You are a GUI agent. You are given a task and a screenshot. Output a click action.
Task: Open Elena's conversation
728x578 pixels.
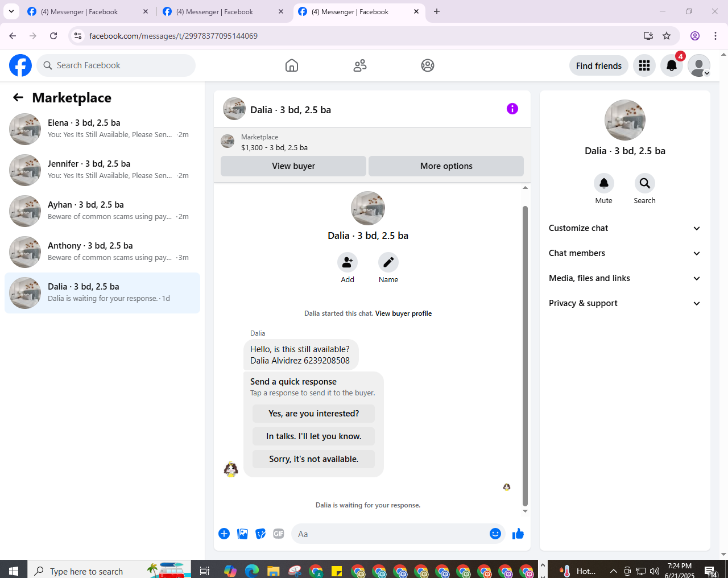(102, 129)
